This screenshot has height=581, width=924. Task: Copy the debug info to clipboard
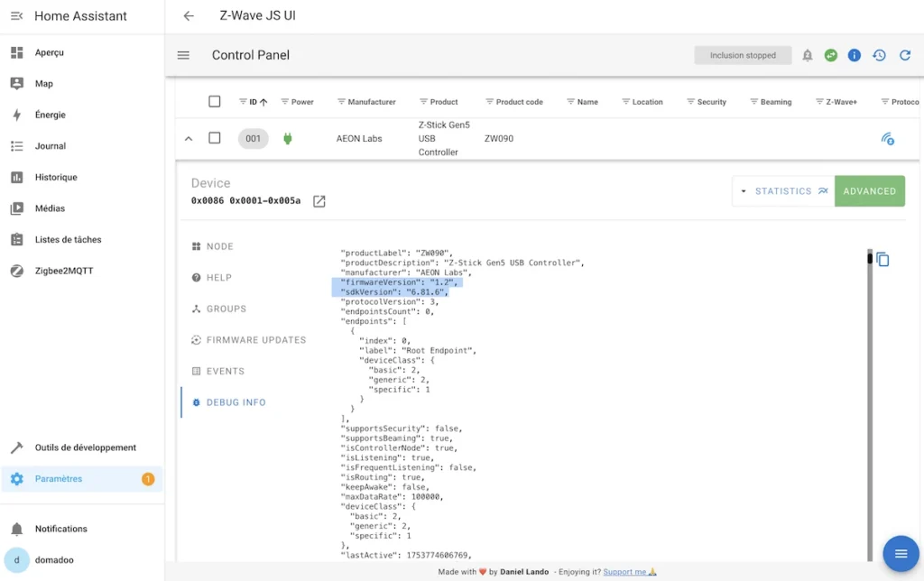[882, 259]
